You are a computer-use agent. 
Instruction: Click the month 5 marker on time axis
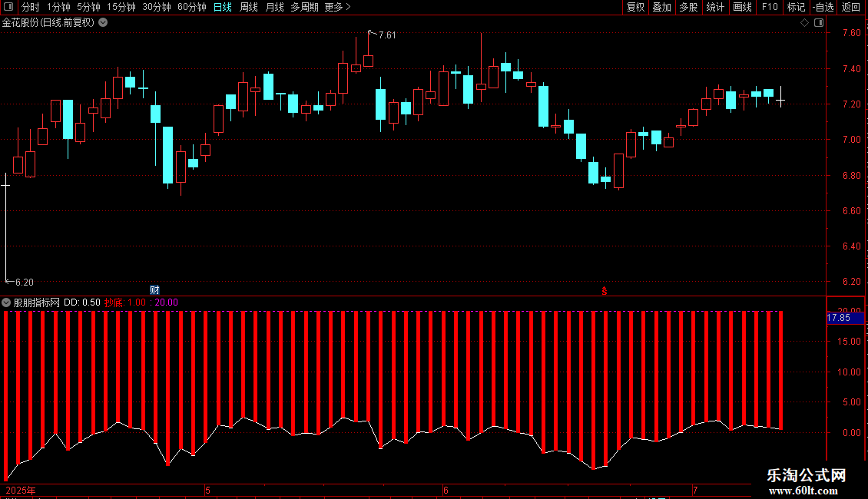click(x=207, y=490)
